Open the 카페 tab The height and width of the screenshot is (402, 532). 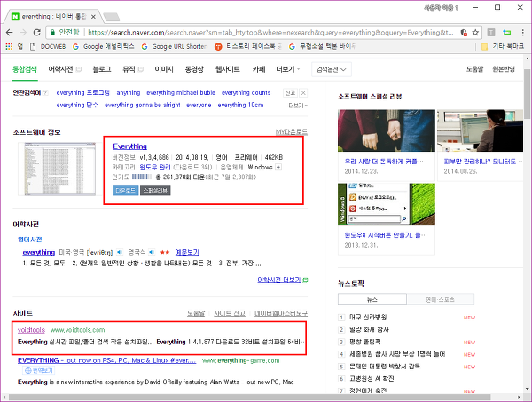[x=259, y=69]
